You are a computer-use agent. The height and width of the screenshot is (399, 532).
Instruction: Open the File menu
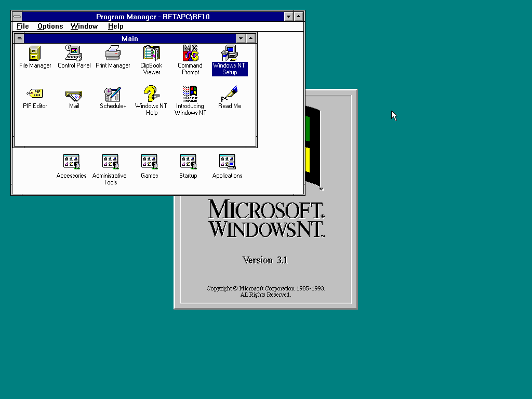pyautogui.click(x=22, y=26)
